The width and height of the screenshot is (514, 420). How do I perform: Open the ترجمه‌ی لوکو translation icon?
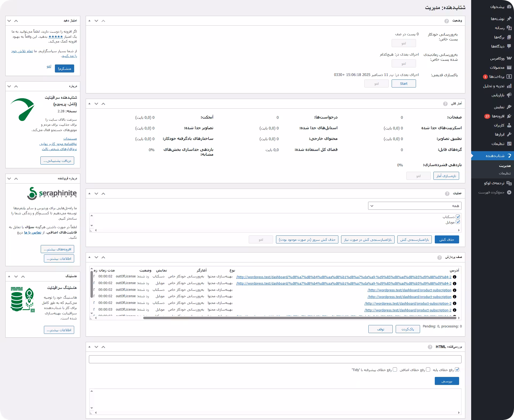(x=509, y=183)
